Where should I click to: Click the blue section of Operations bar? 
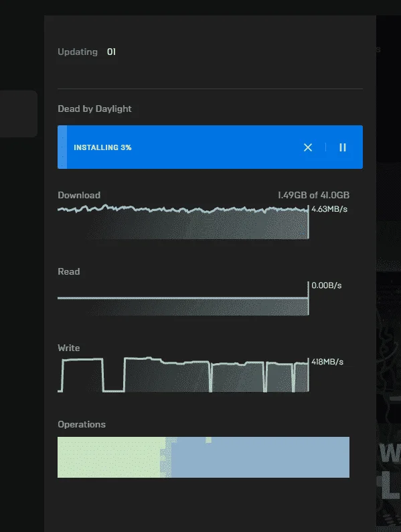click(x=260, y=457)
